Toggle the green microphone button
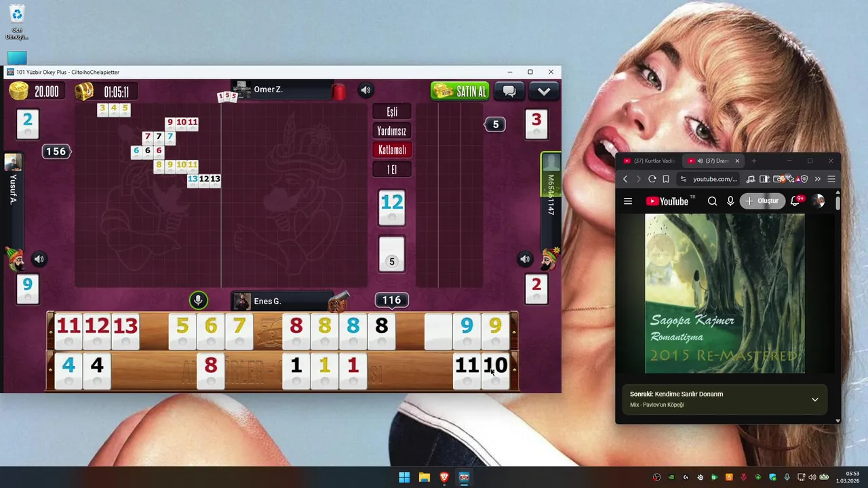This screenshot has width=868, height=488. [x=198, y=300]
